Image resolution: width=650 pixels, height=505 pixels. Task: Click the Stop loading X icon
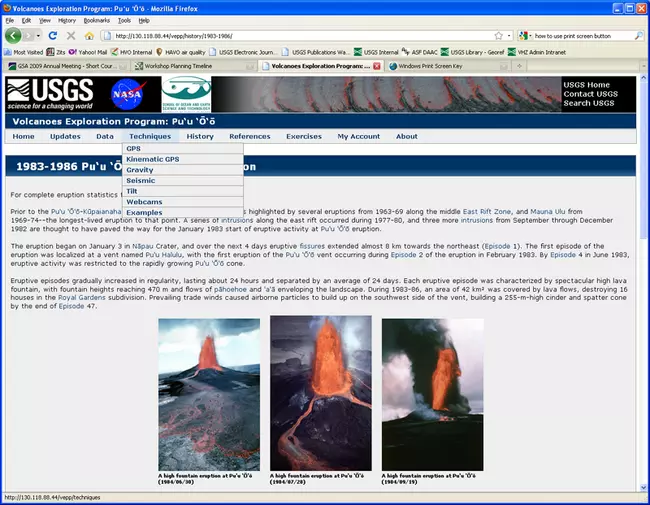coord(71,36)
